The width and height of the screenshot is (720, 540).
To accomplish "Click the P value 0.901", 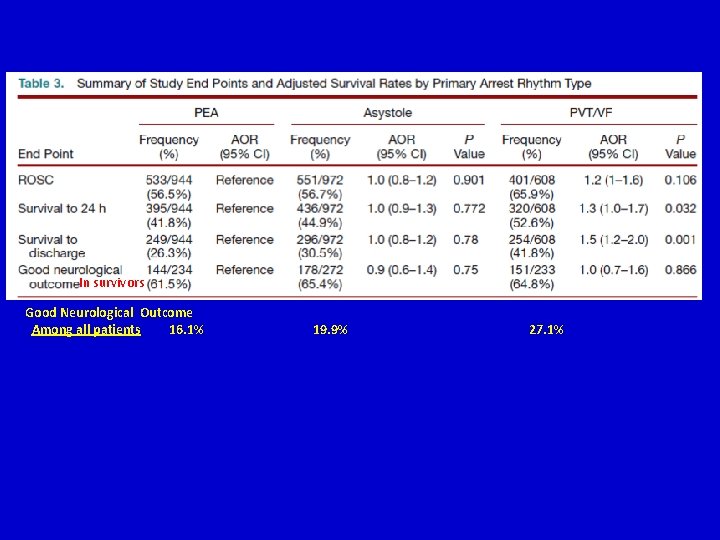I will coord(469,180).
